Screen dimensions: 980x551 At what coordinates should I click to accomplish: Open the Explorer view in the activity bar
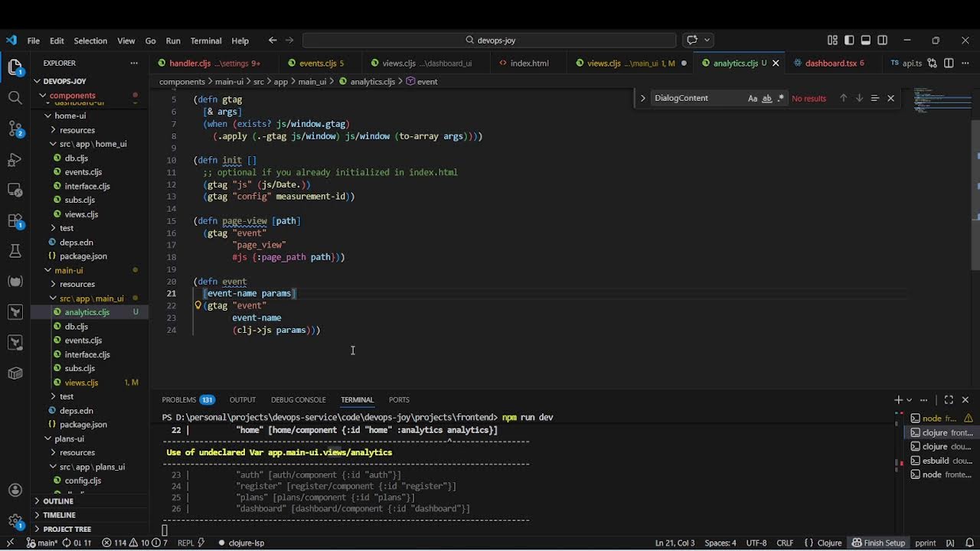click(x=15, y=67)
